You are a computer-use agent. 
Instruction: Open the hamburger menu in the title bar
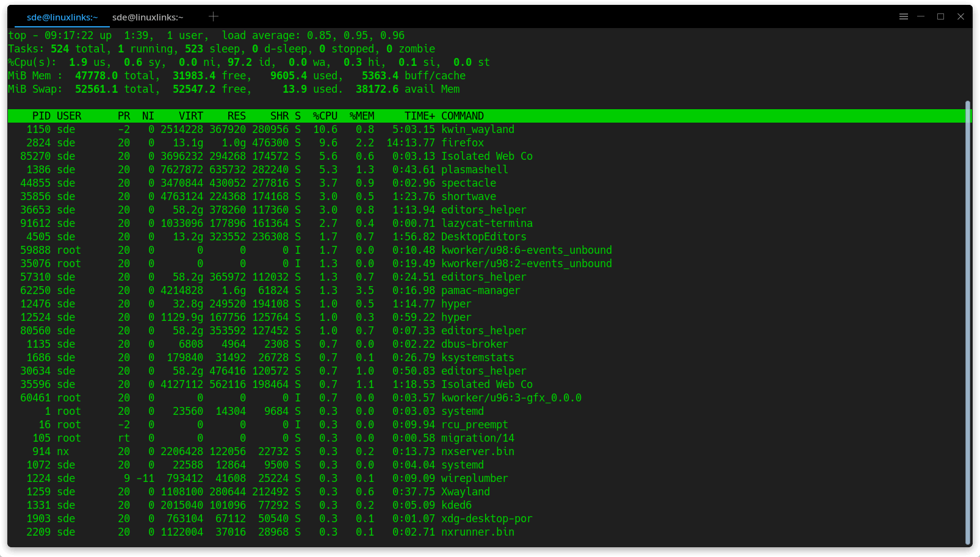click(904, 16)
